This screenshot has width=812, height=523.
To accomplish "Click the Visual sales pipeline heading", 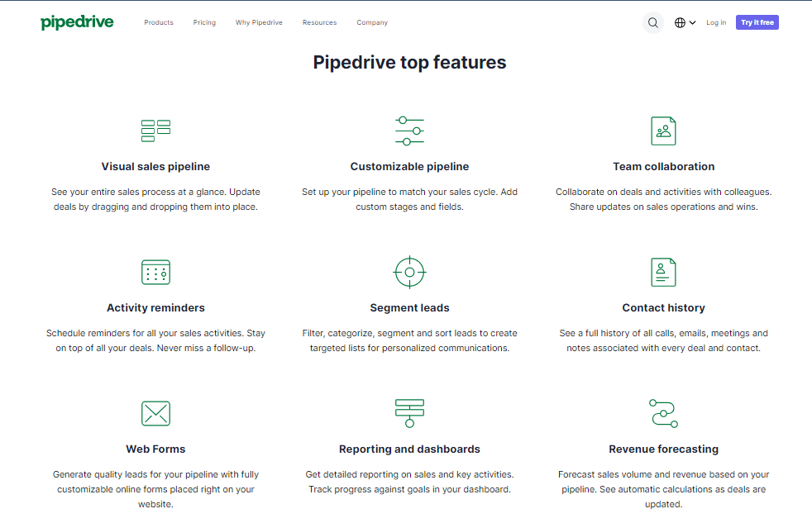I will point(156,167).
